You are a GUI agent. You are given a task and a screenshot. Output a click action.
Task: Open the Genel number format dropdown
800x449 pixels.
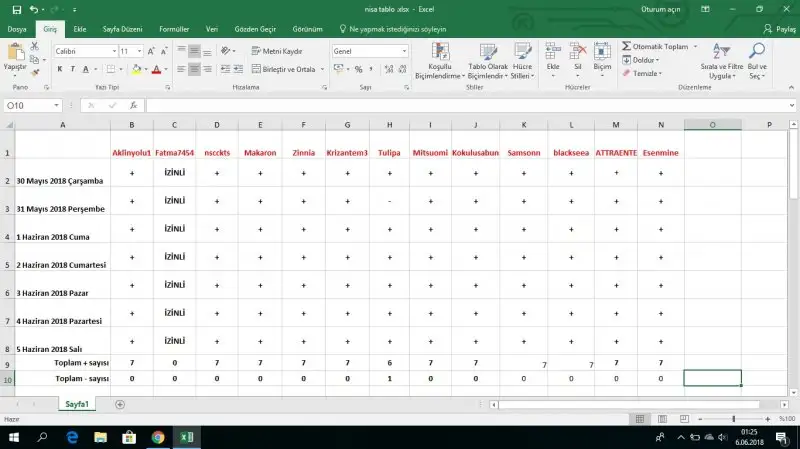tap(404, 51)
